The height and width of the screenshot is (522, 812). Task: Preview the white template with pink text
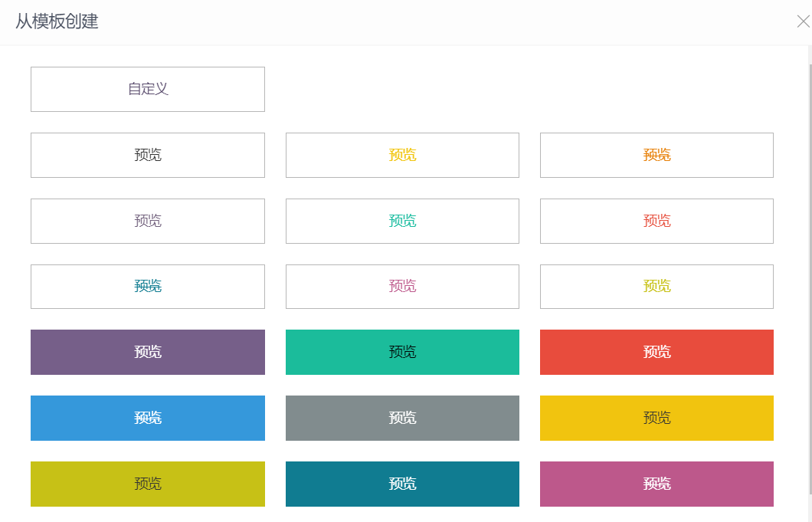click(x=402, y=287)
